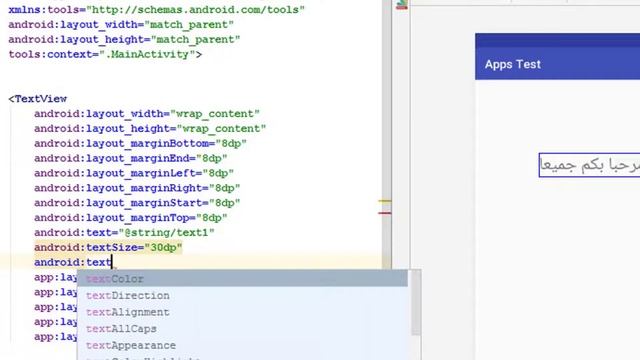Click the layout_marginLeft="8dp" attribute

[x=134, y=173]
